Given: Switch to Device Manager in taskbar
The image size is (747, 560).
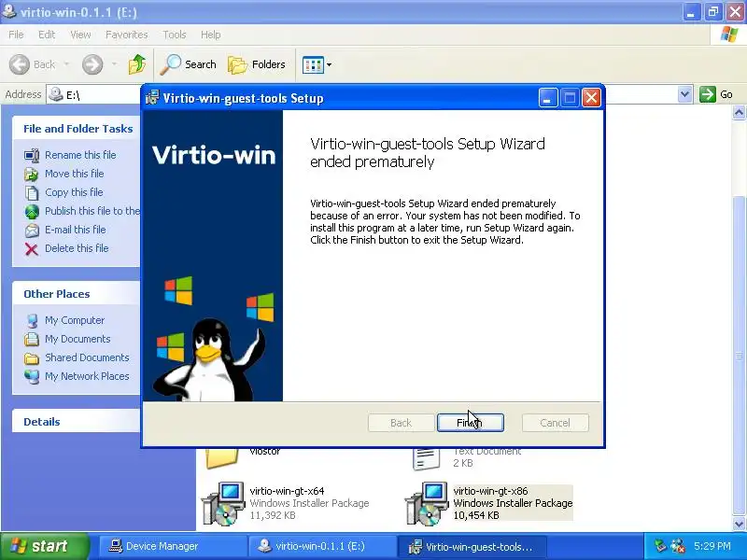Looking at the screenshot, I should 172,547.
